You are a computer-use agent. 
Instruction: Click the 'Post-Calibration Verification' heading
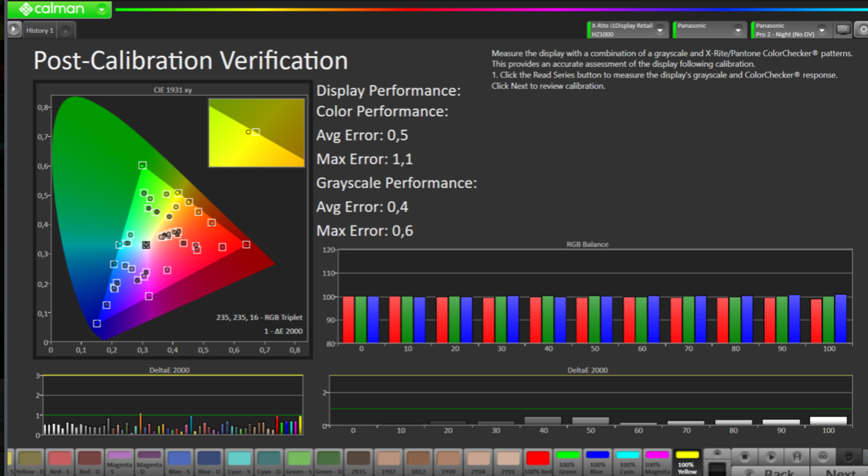pyautogui.click(x=190, y=60)
